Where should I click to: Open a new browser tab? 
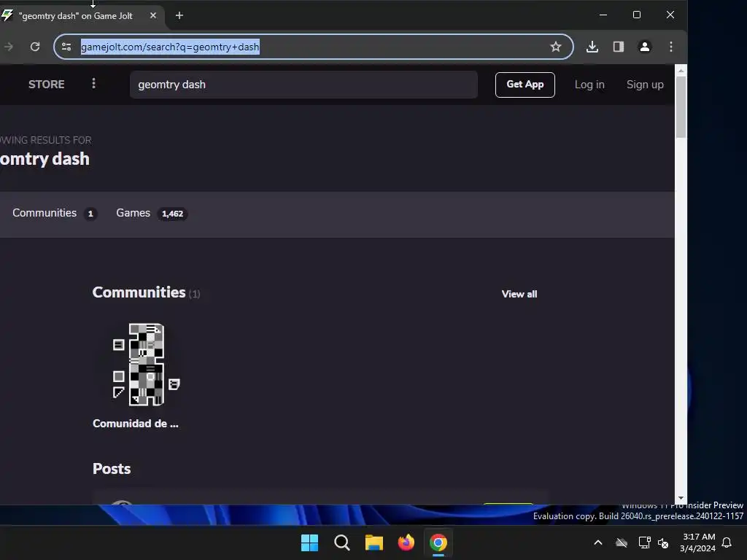(179, 15)
